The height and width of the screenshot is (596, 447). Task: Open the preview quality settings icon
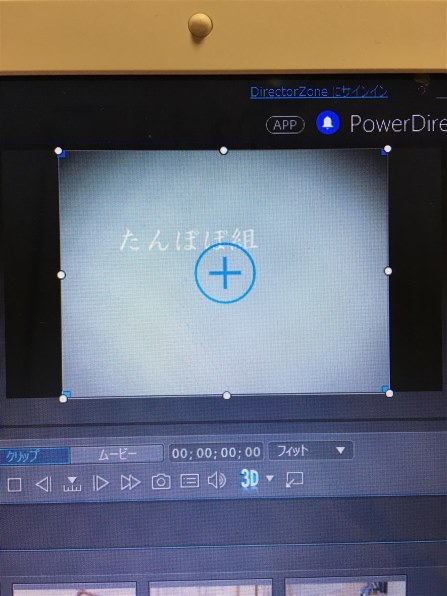189,481
